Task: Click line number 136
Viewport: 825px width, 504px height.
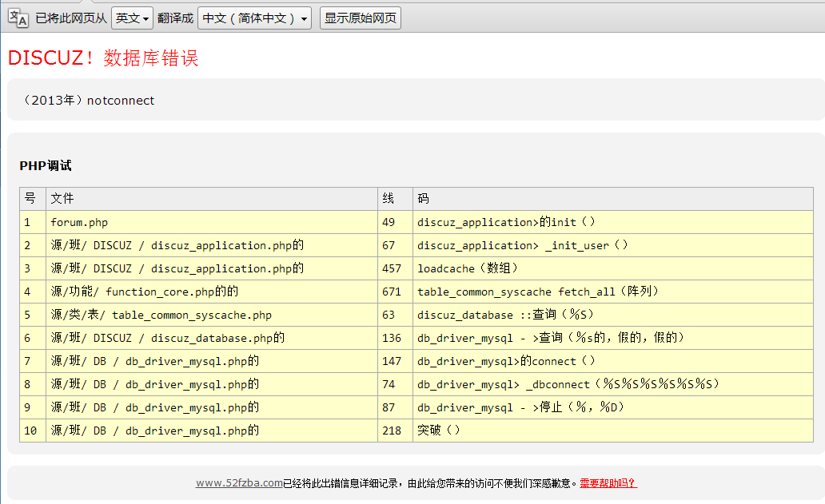Action: (395, 338)
